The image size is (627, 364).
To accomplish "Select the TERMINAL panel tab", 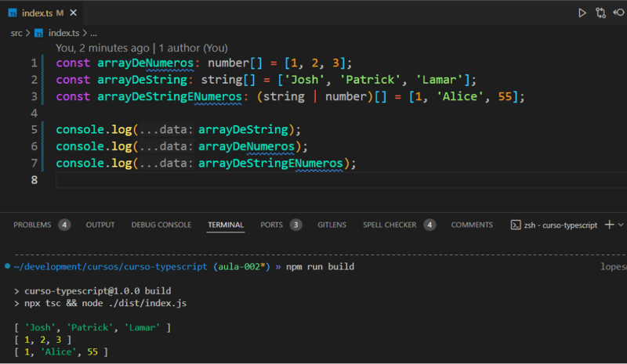I will click(x=226, y=225).
